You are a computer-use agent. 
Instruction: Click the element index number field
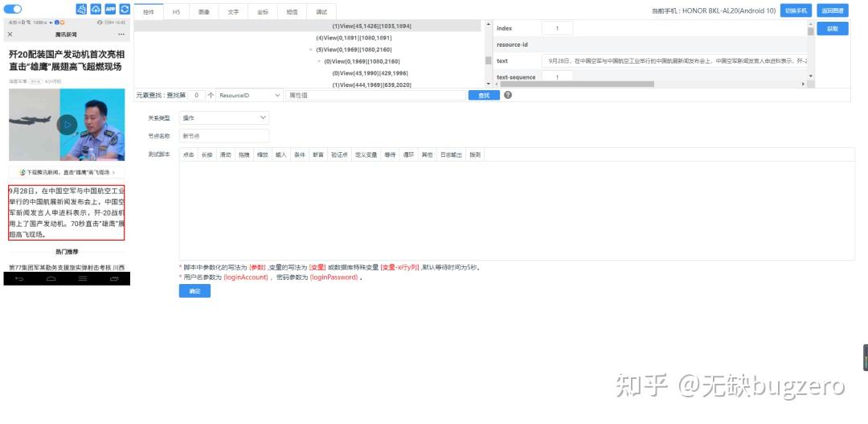point(197,95)
